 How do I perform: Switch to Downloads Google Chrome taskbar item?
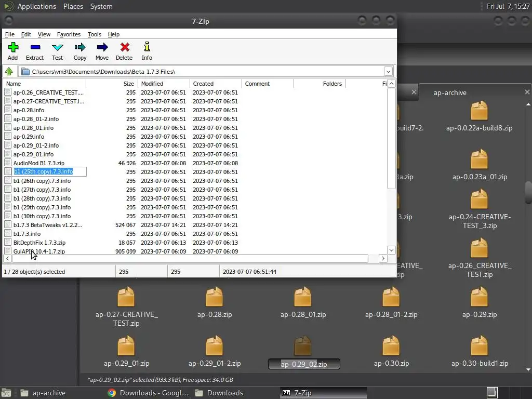[x=148, y=393]
